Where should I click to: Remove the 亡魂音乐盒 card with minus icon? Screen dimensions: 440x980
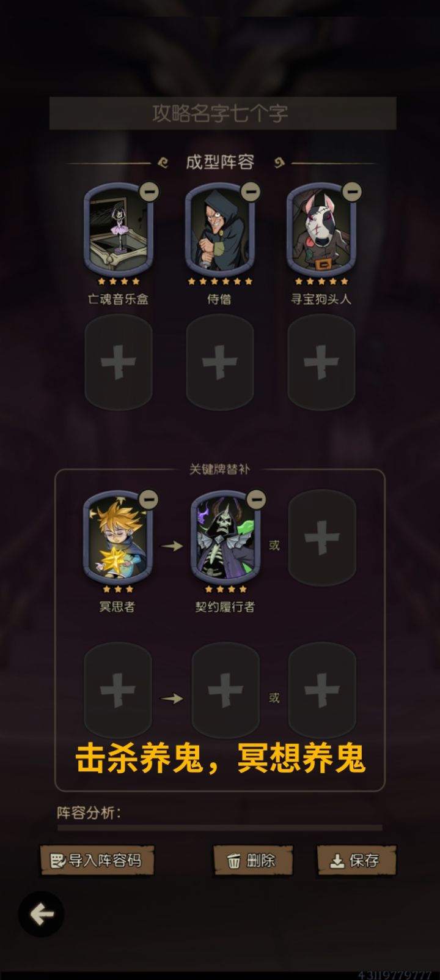[148, 191]
